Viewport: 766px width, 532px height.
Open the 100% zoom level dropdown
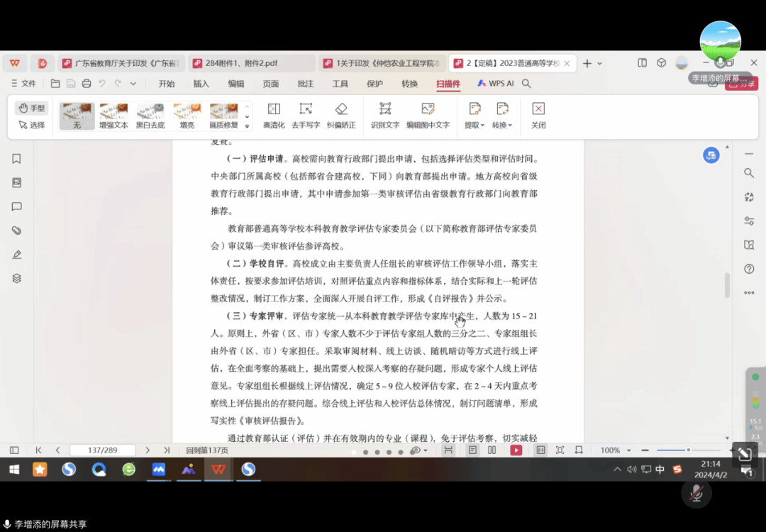click(614, 450)
